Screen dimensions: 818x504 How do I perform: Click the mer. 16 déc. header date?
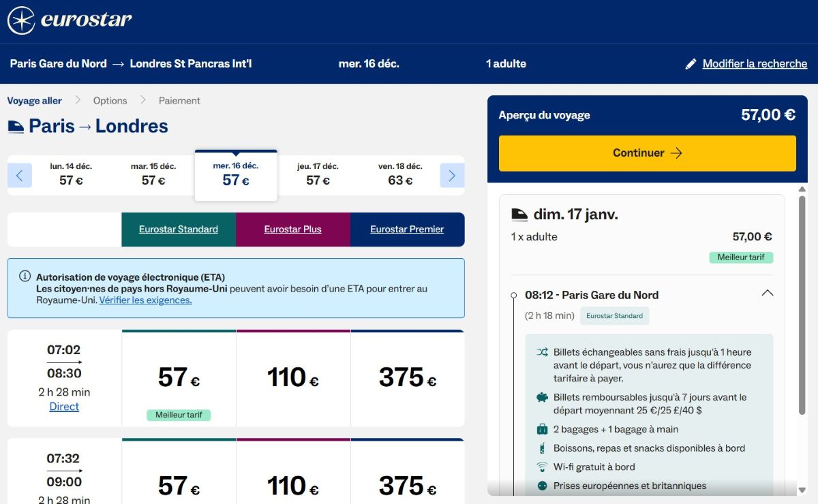tap(369, 64)
